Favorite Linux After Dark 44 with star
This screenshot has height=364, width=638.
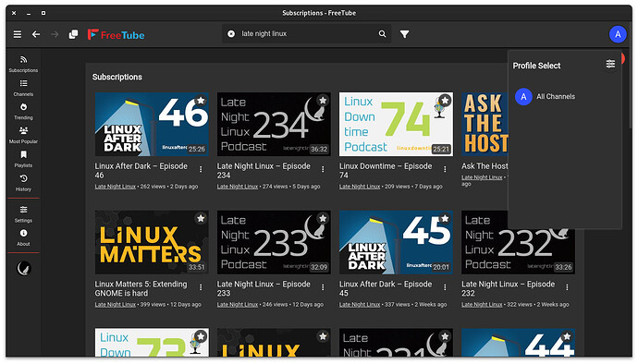[x=567, y=336]
